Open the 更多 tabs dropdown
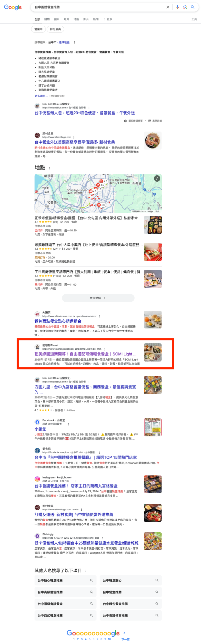Viewport: 201px width, 644px height. [x=108, y=19]
